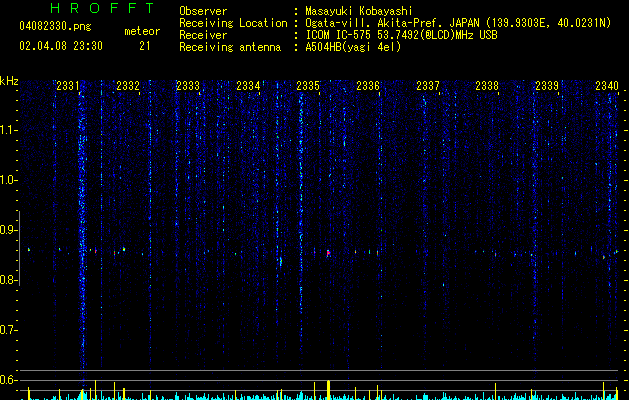Click time marker 2332
The height and width of the screenshot is (400, 629).
[128, 85]
